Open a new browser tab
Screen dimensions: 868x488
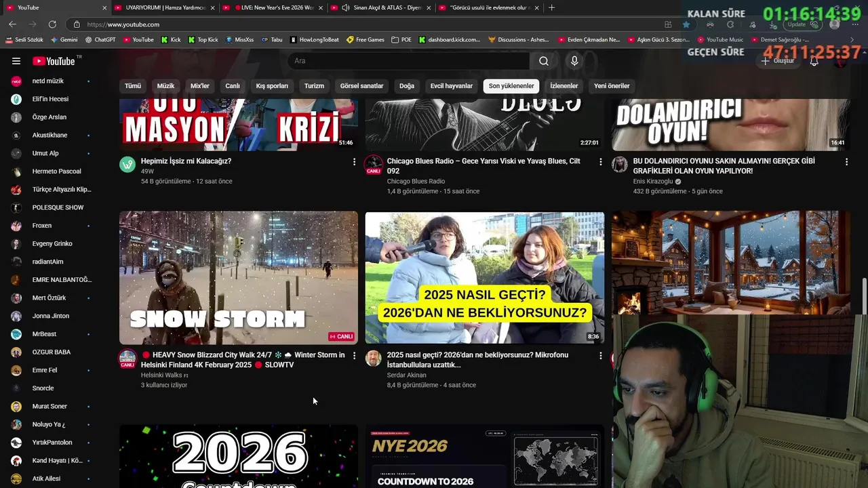[x=551, y=7]
